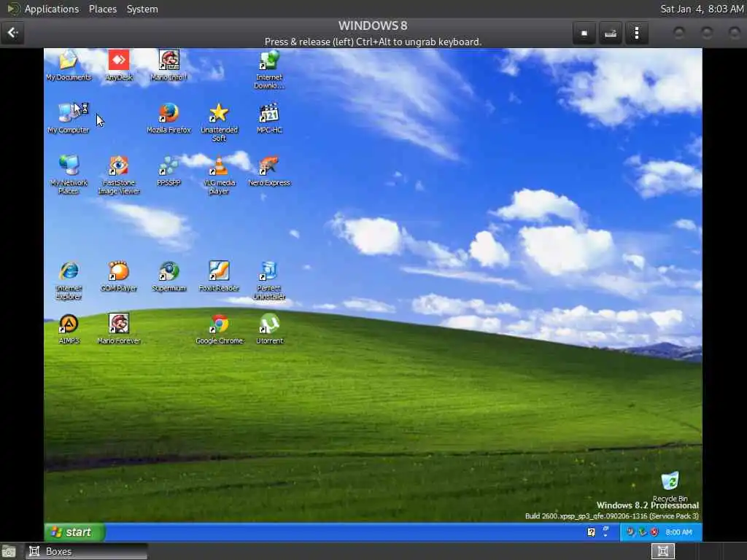747x560 pixels.
Task: Select Internet Download Manager shortcut
Action: 269,69
